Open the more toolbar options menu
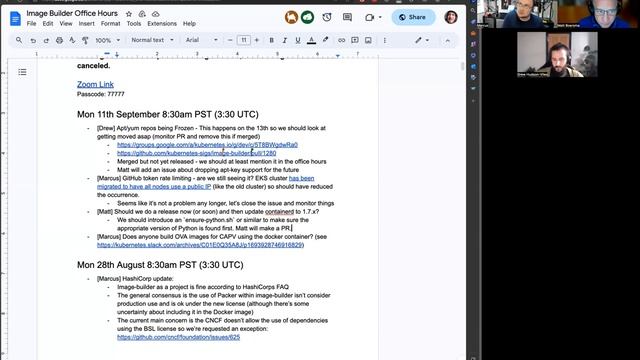640x360 pixels. coord(384,40)
